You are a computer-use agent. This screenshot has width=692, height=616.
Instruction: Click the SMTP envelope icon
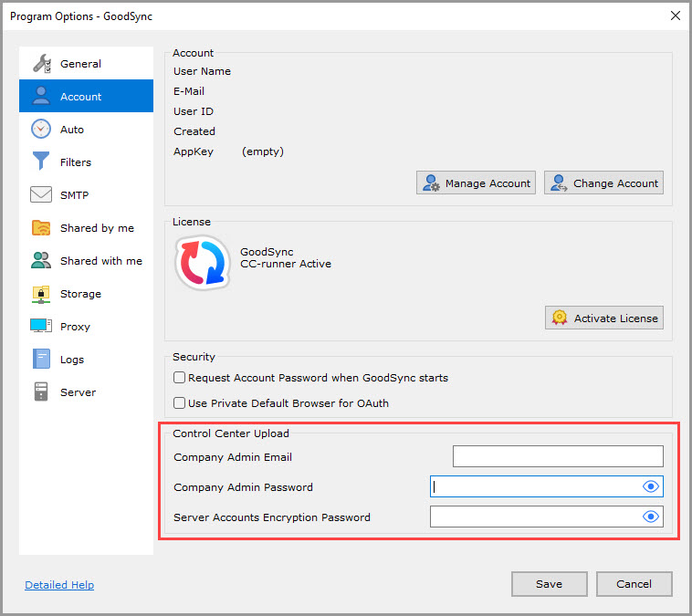coord(41,195)
